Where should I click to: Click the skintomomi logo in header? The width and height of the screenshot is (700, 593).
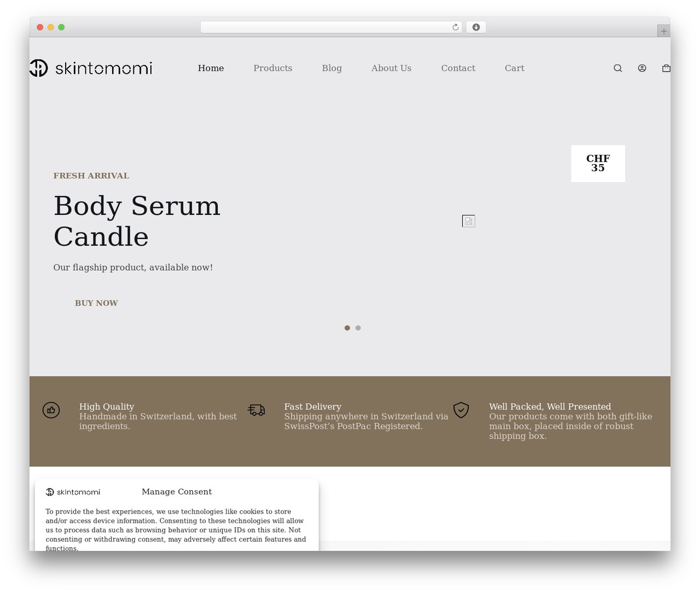pyautogui.click(x=91, y=68)
